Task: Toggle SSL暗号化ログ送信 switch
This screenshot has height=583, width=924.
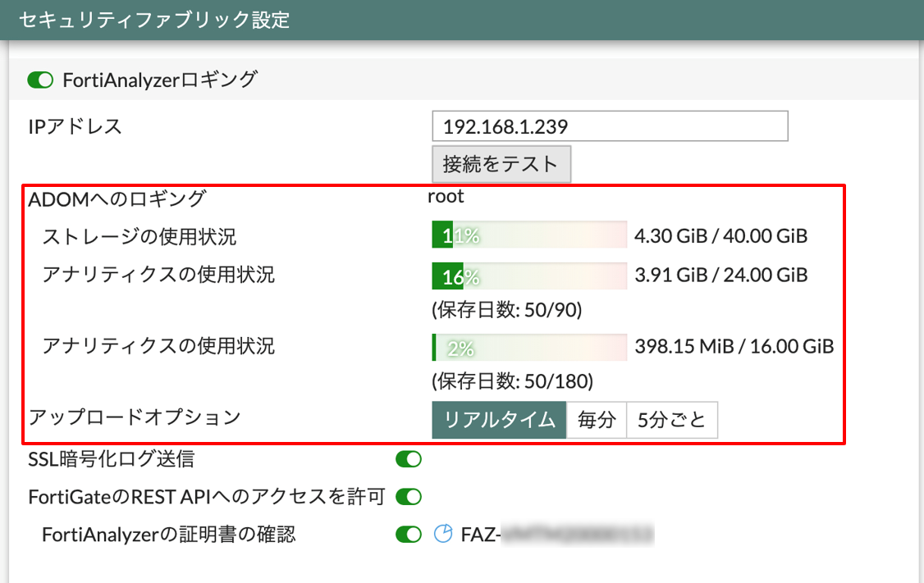Action: click(409, 459)
